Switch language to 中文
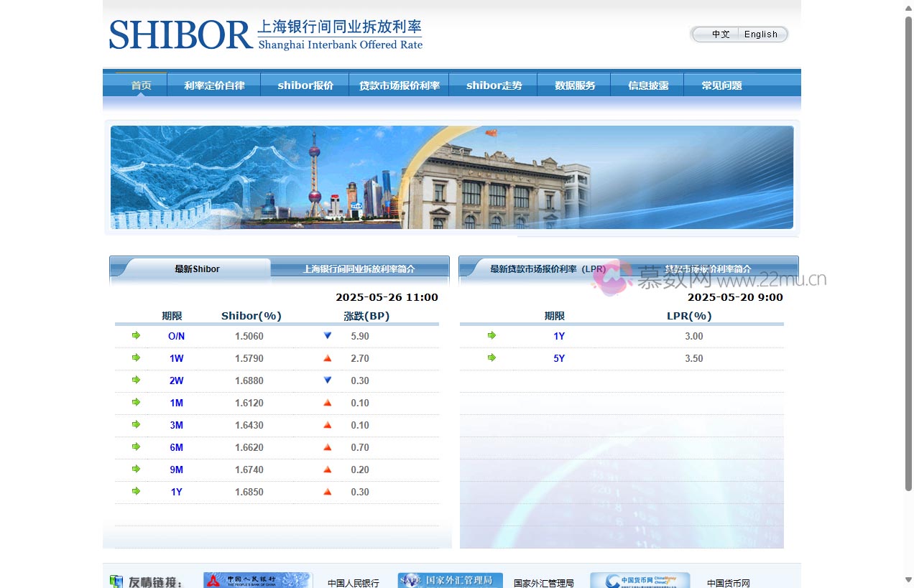This screenshot has width=914, height=588. pyautogui.click(x=720, y=34)
